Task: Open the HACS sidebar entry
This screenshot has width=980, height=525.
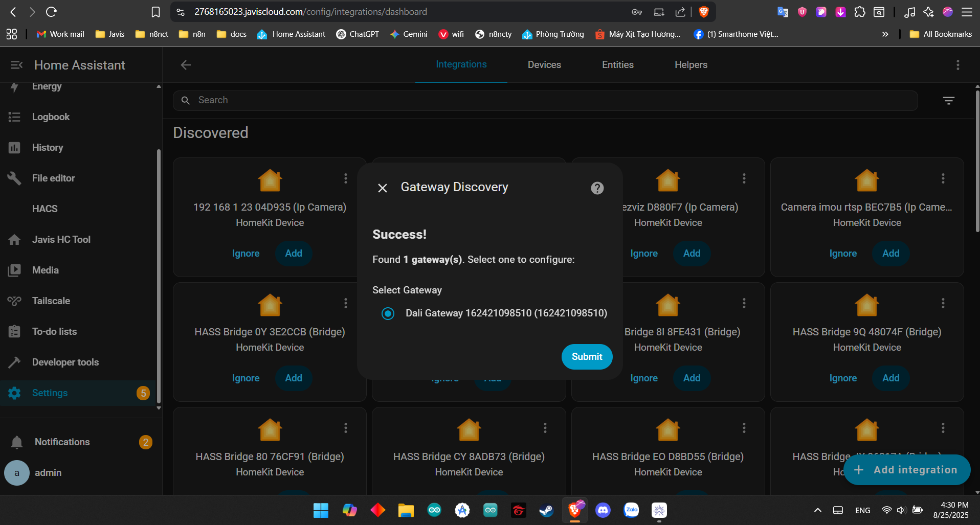Action: point(44,209)
